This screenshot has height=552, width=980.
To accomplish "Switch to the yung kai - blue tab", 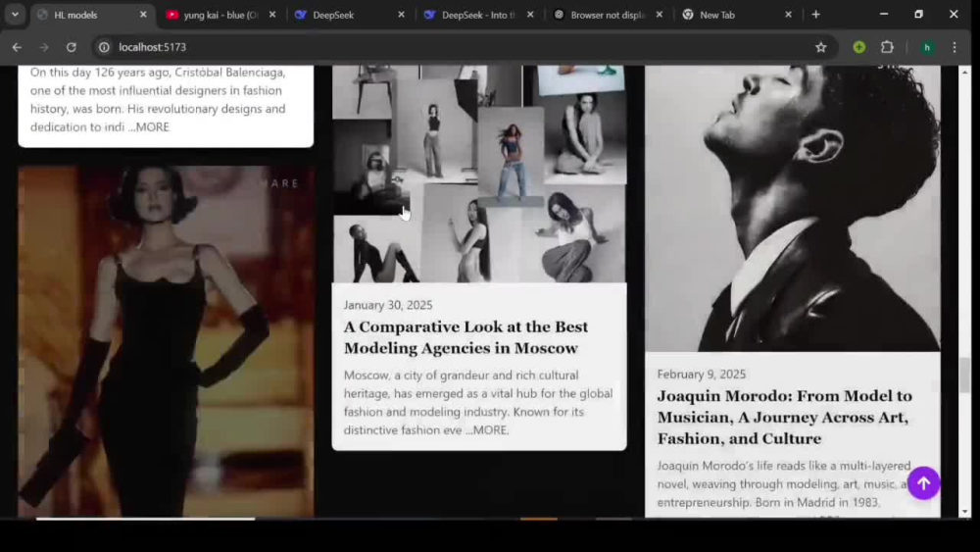I will coord(220,15).
